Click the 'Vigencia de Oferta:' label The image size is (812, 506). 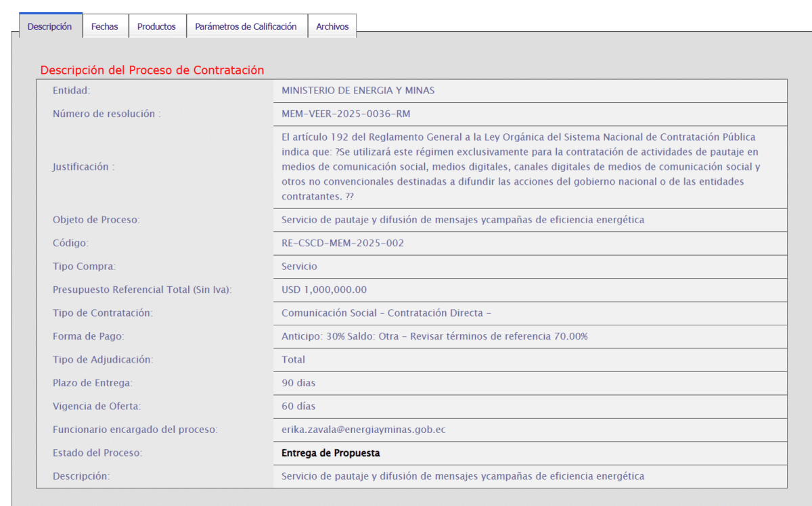(x=97, y=406)
